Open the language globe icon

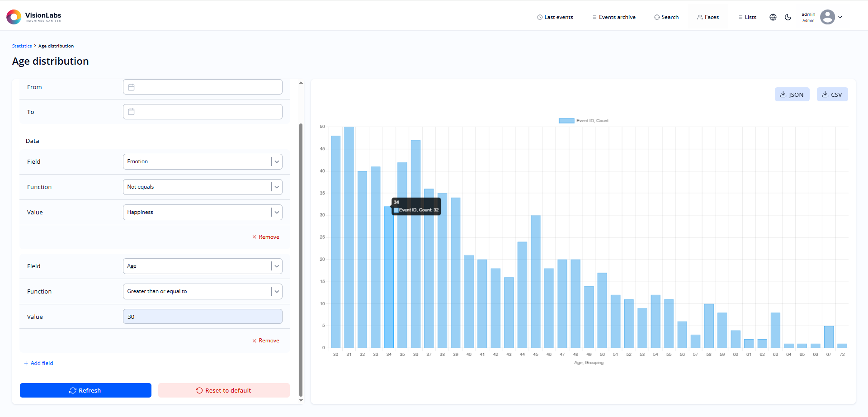tap(773, 17)
